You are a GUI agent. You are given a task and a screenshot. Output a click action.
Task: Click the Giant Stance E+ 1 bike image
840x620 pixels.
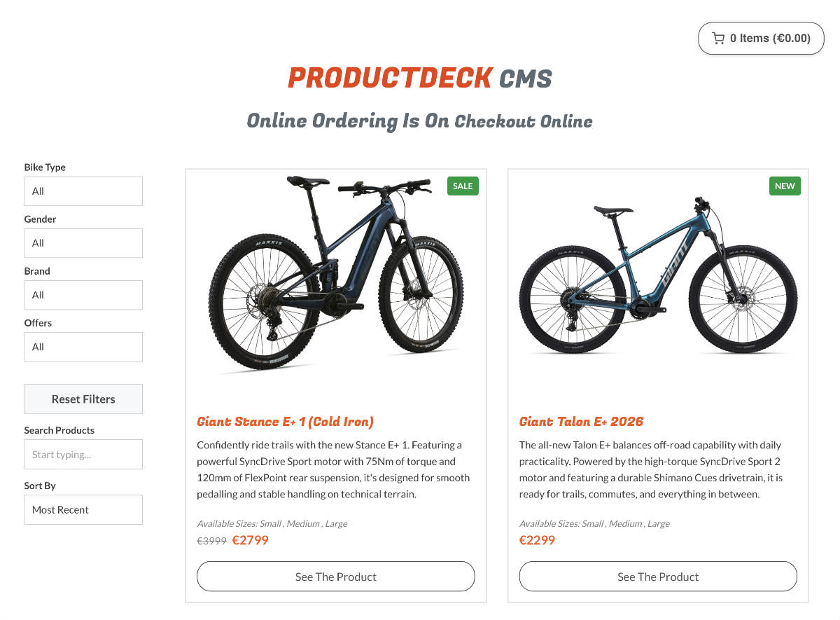336,273
